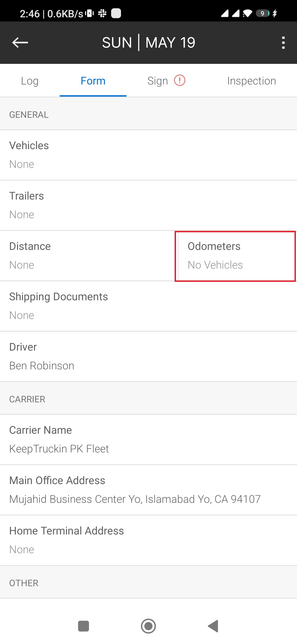Image resolution: width=297 pixels, height=644 pixels.
Task: Tap the Odometers No Vehicles field
Action: point(235,256)
